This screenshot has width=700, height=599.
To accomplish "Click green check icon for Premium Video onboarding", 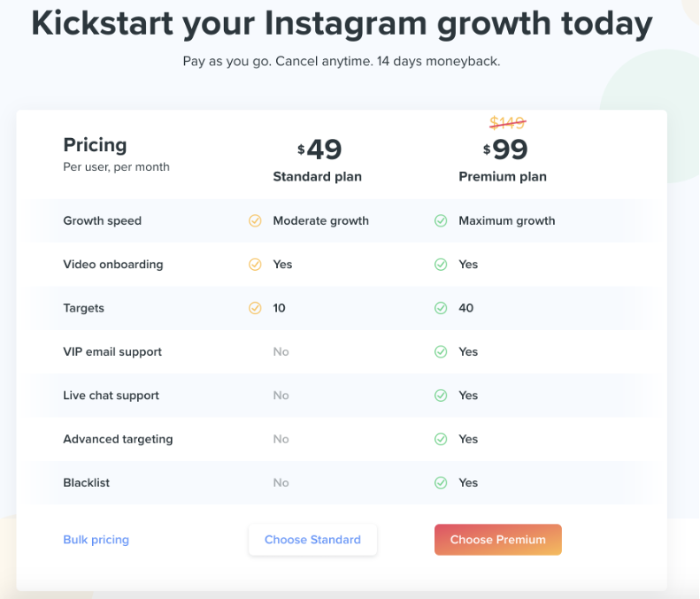I will [x=441, y=265].
